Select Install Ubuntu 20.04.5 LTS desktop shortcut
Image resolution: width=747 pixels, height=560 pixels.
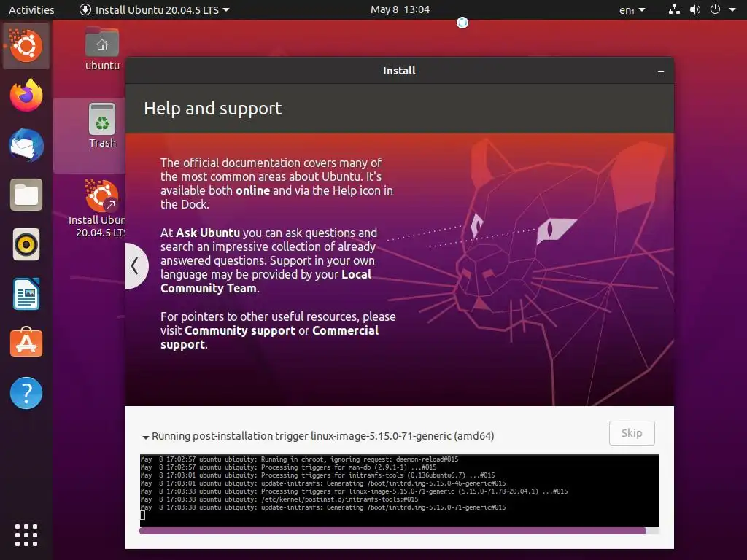(x=98, y=208)
